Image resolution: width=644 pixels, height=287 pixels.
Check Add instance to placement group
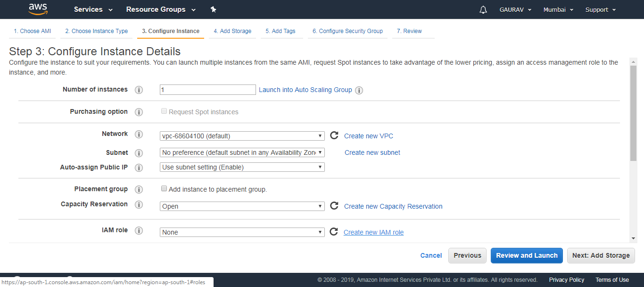164,188
